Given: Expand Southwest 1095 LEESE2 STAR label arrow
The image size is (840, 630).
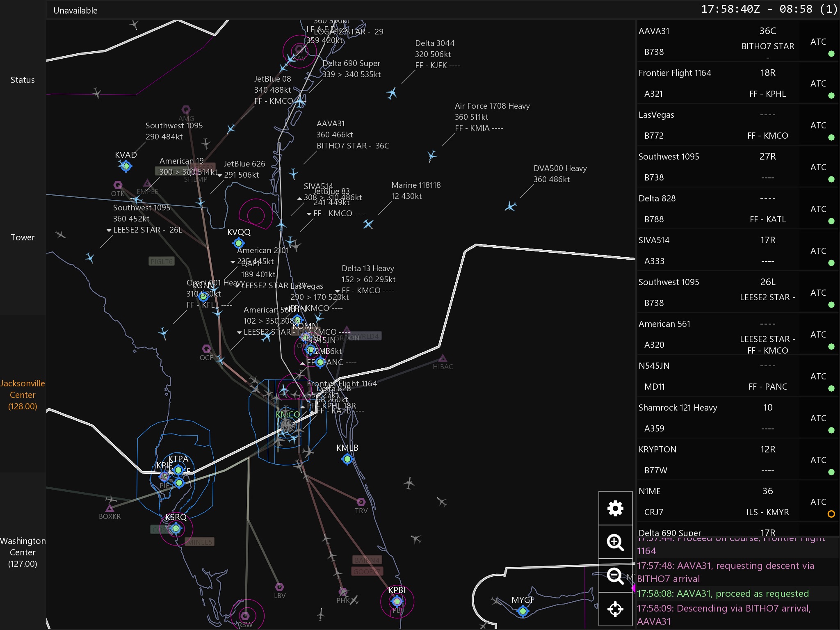Looking at the screenshot, I should point(109,231).
